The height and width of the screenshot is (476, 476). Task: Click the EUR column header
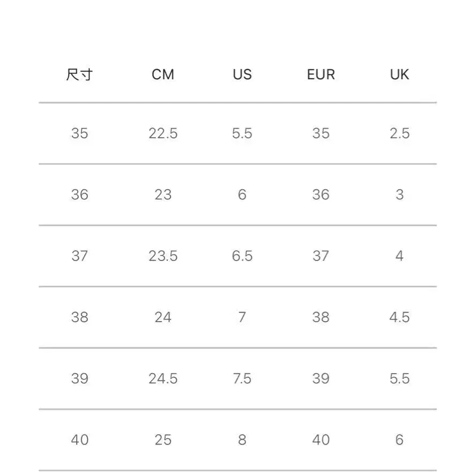(x=321, y=75)
